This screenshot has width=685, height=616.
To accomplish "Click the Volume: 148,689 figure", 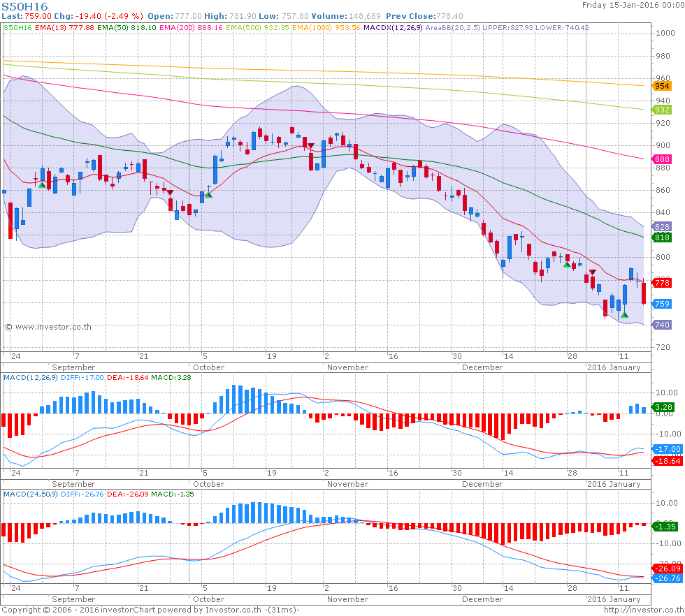I will 346,16.
